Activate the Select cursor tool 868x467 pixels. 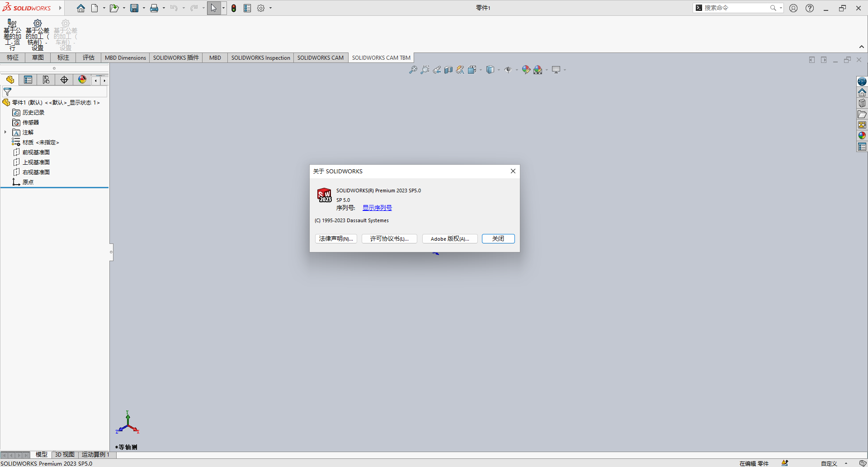tap(214, 8)
